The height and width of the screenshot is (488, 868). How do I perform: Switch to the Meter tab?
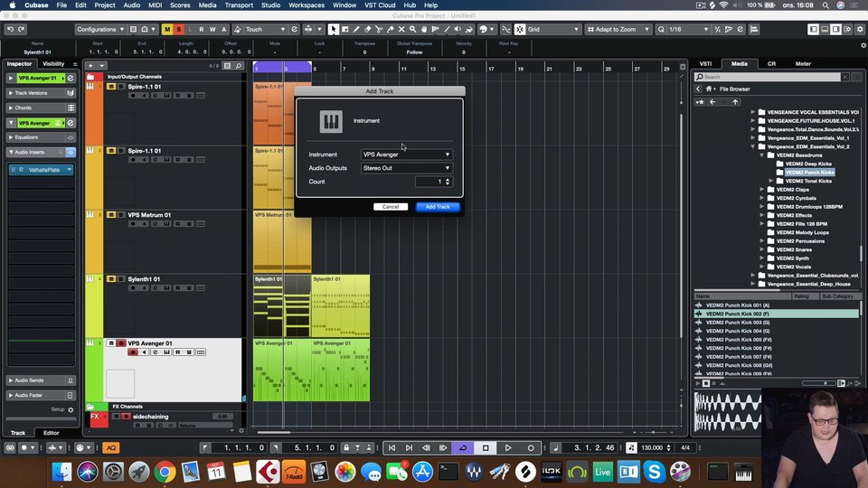click(803, 63)
